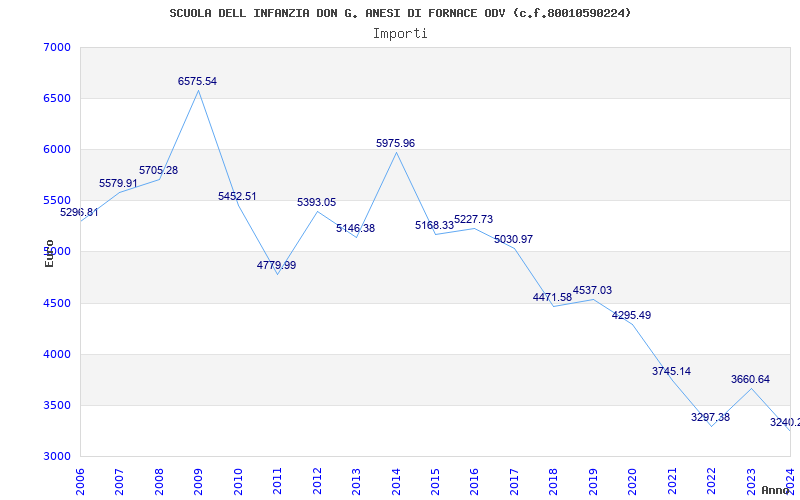Click the 3297.38 value label
The height and width of the screenshot is (500, 800).
pyautogui.click(x=711, y=417)
